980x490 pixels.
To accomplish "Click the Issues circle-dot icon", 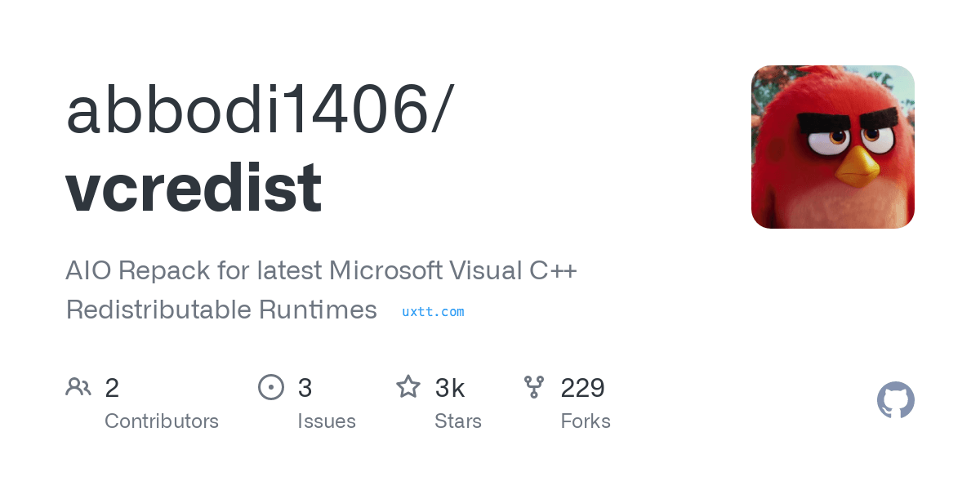I will 271,386.
